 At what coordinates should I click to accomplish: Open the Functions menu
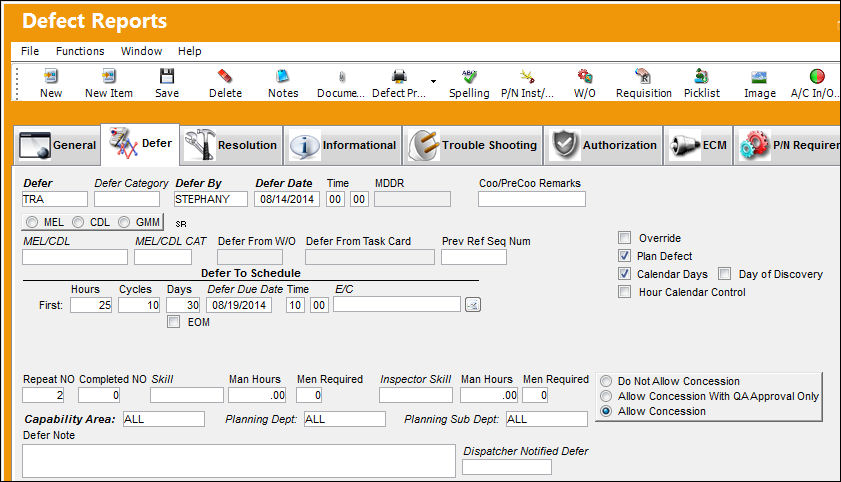pos(80,51)
